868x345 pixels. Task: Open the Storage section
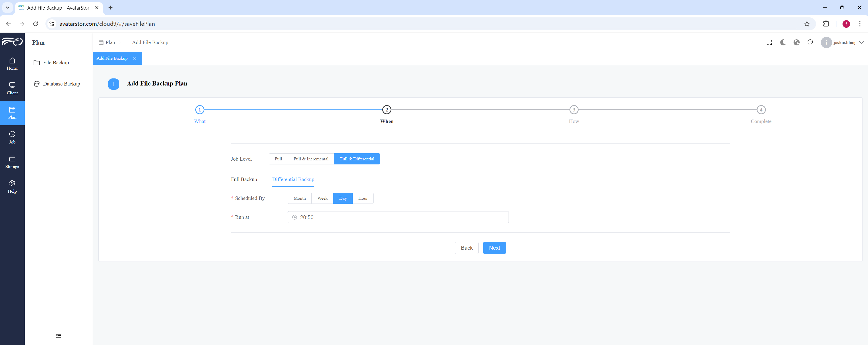tap(12, 162)
